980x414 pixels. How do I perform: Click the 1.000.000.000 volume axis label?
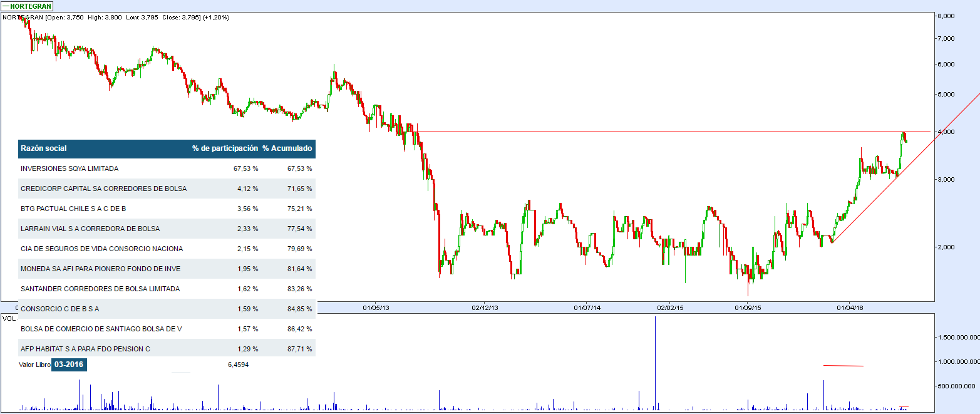958,362
